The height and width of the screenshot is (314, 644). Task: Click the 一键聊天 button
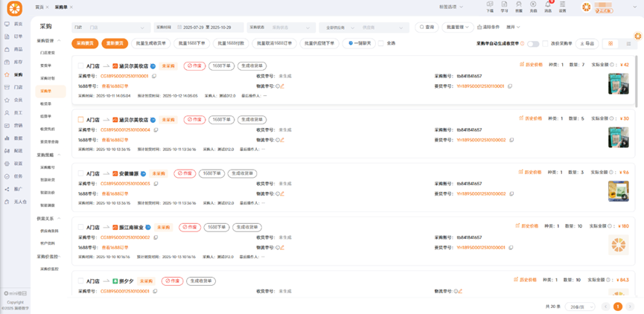tap(359, 43)
